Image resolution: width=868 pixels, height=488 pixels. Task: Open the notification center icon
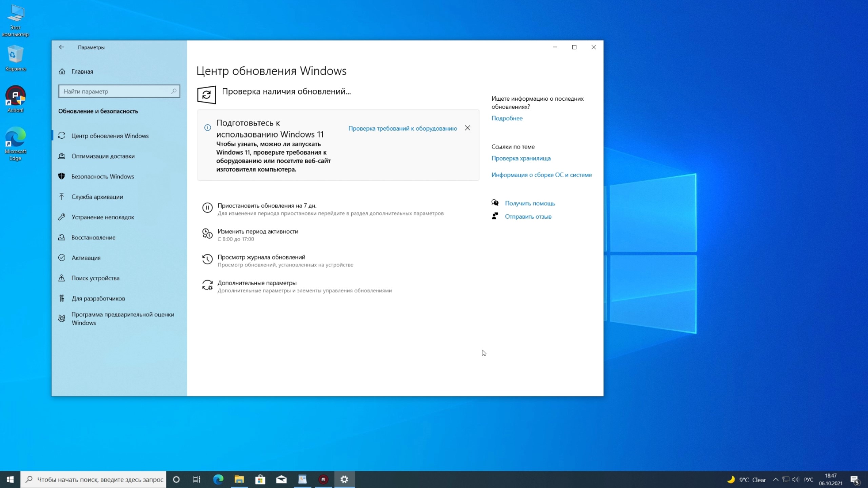click(855, 480)
